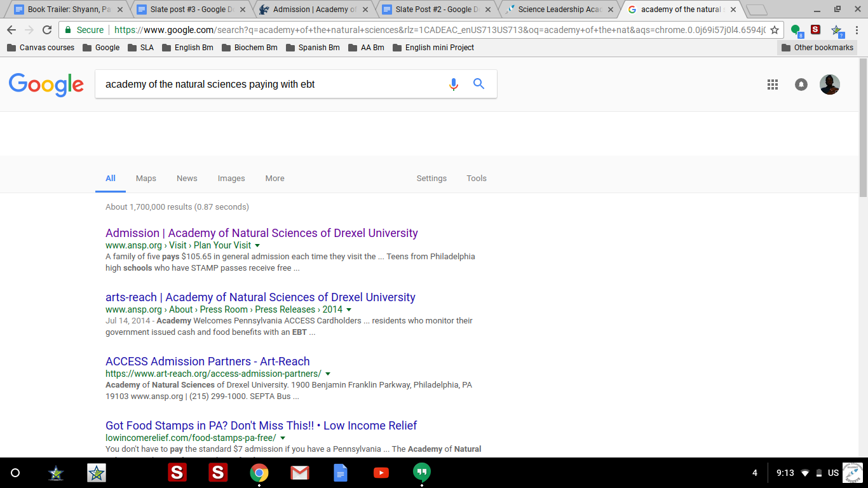The image size is (868, 488).
Task: Open the notification count 4
Action: point(755,473)
